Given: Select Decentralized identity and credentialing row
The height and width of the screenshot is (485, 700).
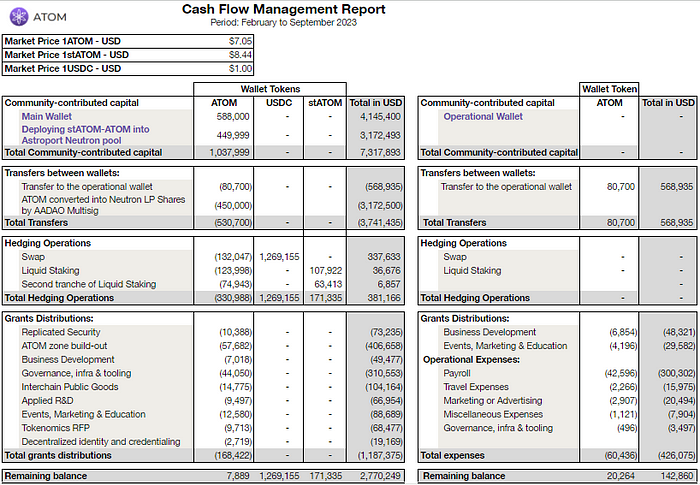Looking at the screenshot, I should point(101,441).
